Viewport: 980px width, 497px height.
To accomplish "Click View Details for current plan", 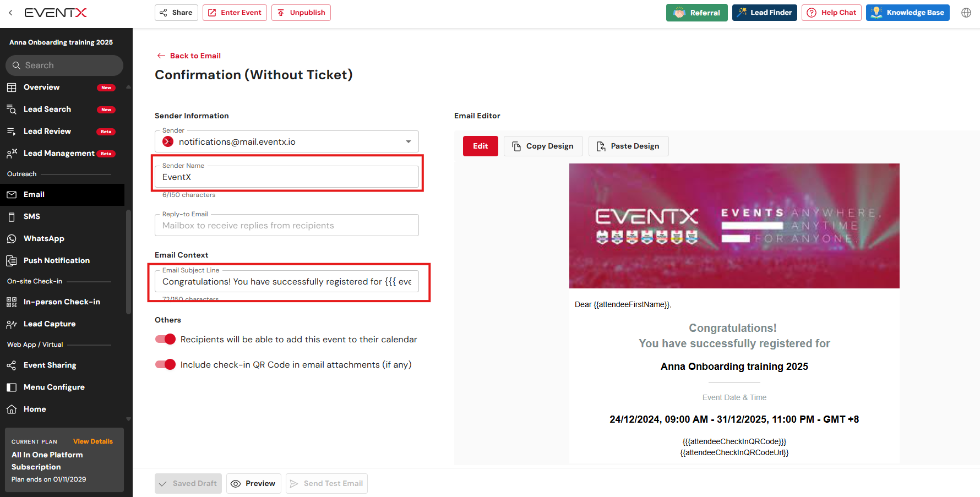I will tap(92, 441).
